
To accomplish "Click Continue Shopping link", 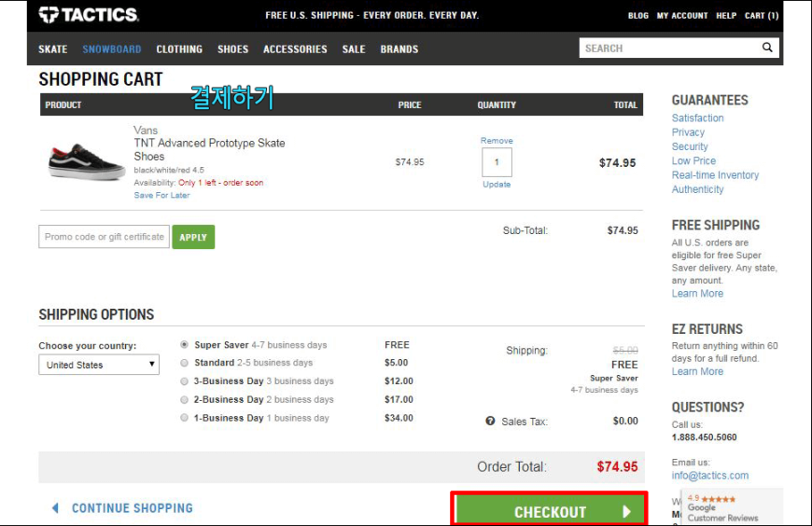I will pyautogui.click(x=132, y=508).
